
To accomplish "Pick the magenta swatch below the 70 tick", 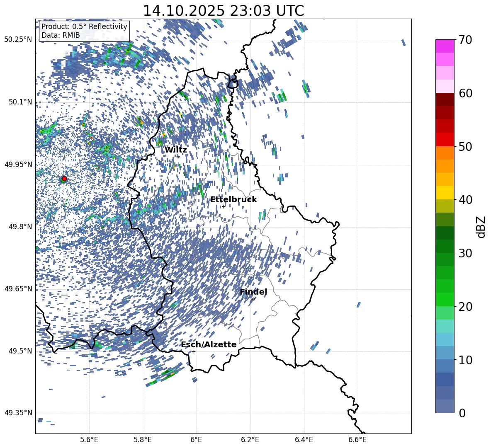I will (445, 46).
